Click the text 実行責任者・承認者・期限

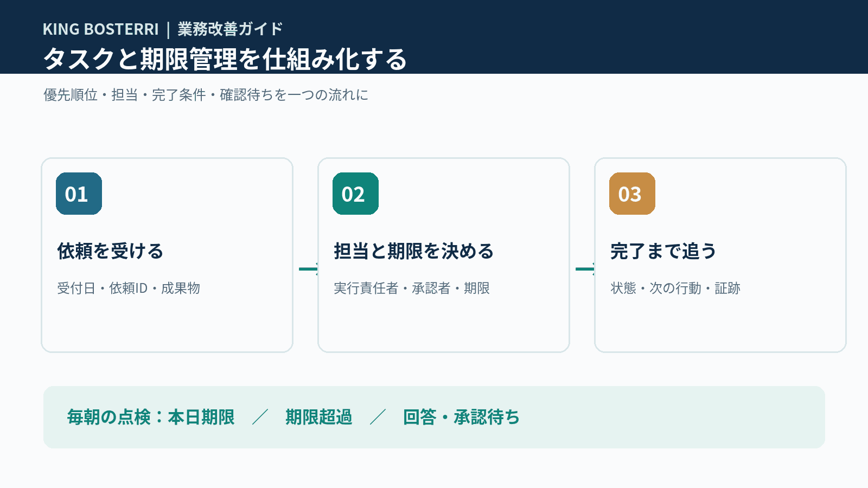412,288
